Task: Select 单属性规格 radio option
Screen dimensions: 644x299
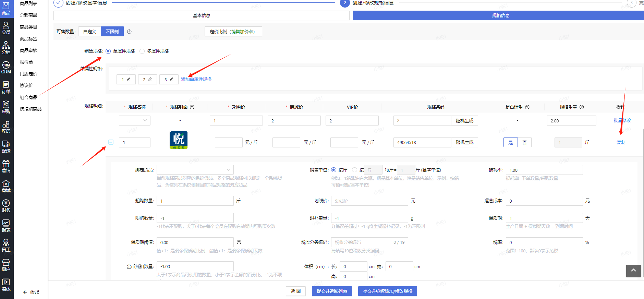Action: coord(108,51)
